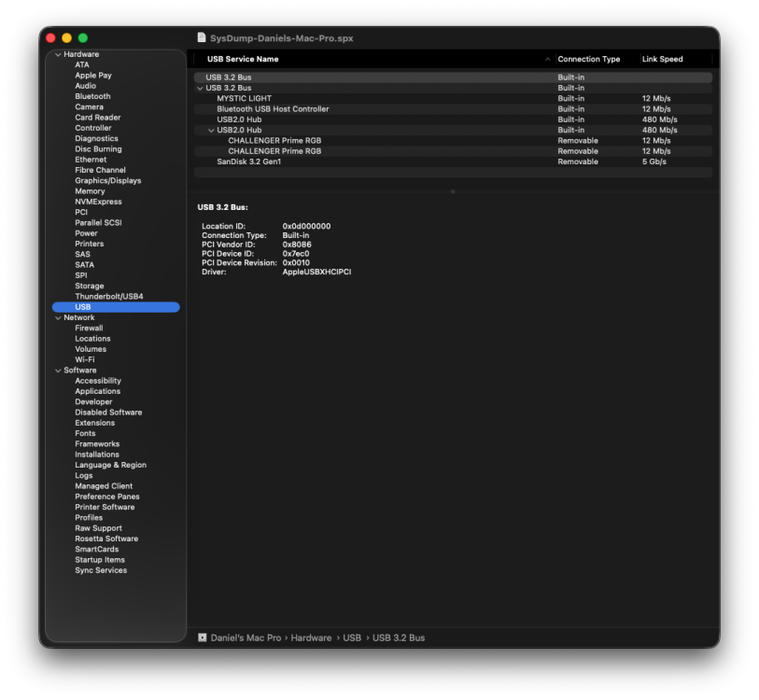This screenshot has height=700, width=759.
Task: Open Volumes under Network
Action: (x=91, y=349)
